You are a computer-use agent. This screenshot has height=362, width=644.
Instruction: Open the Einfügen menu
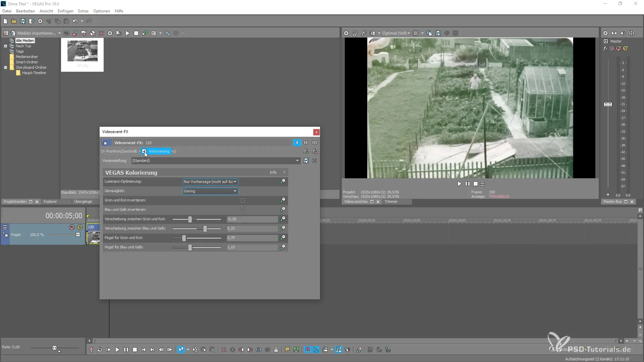(65, 11)
